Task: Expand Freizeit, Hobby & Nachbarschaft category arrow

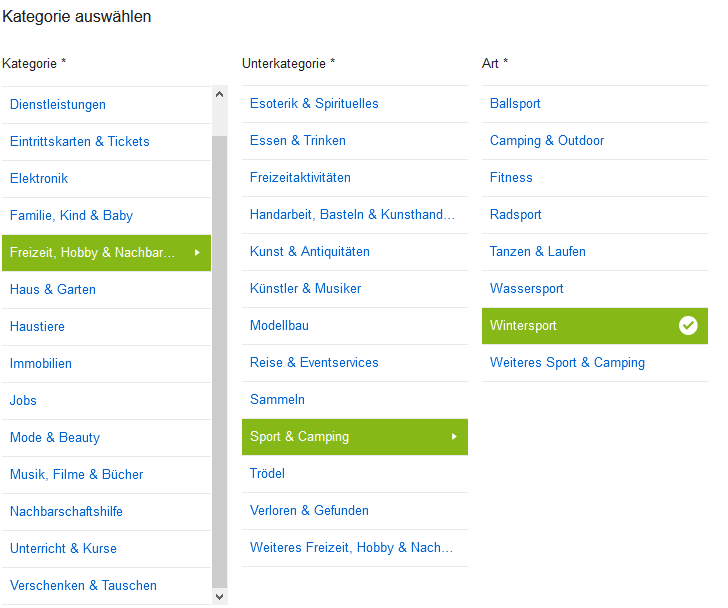Action: coord(197,253)
